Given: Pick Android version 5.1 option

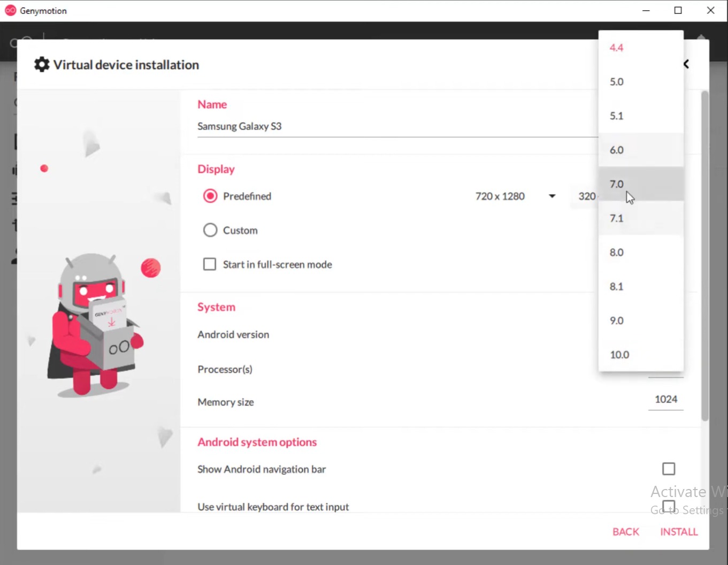Looking at the screenshot, I should 641,116.
